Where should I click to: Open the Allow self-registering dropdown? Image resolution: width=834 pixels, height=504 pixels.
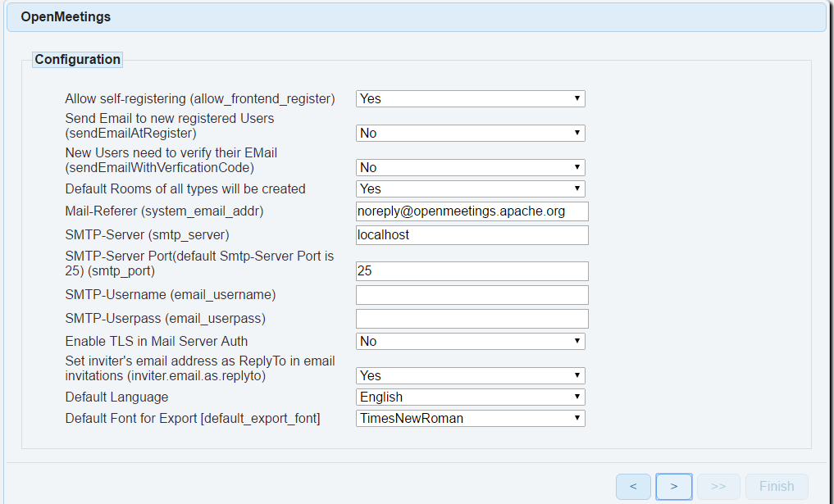(470, 98)
